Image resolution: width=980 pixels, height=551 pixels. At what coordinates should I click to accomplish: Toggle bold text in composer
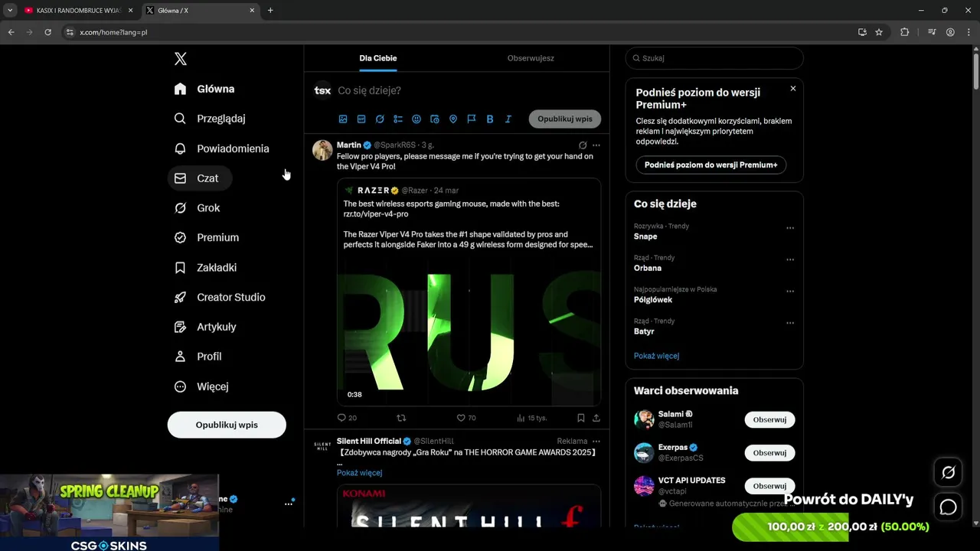490,119
